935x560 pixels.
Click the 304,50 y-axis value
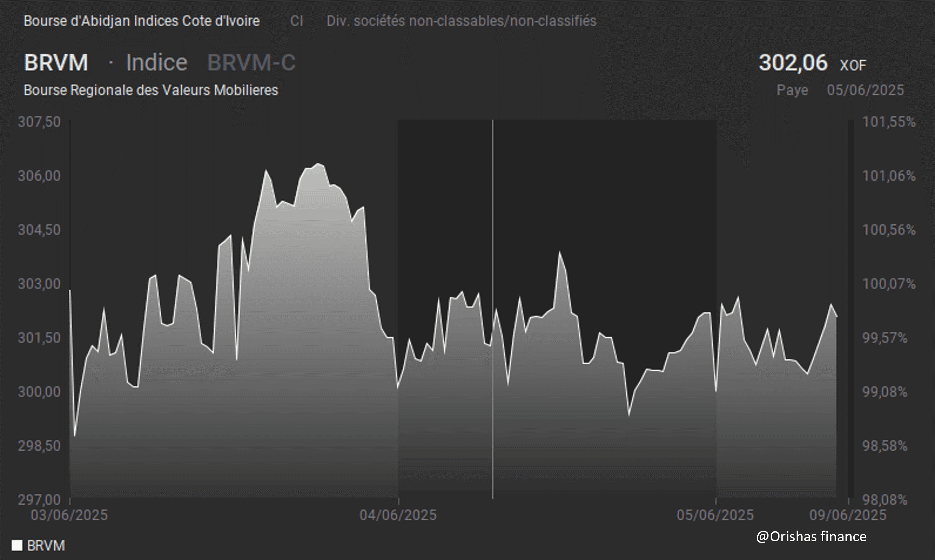pos(39,230)
